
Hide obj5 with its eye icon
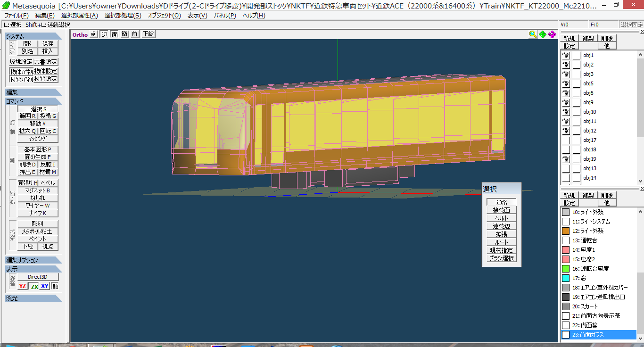coord(566,83)
